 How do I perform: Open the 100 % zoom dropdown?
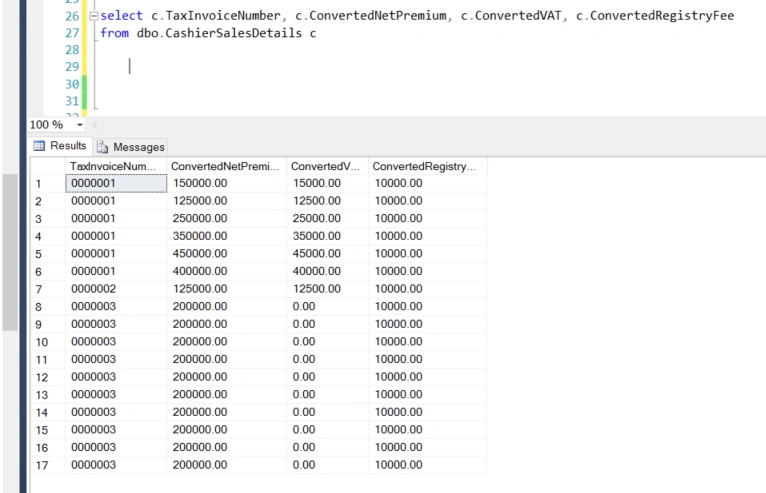click(x=80, y=125)
